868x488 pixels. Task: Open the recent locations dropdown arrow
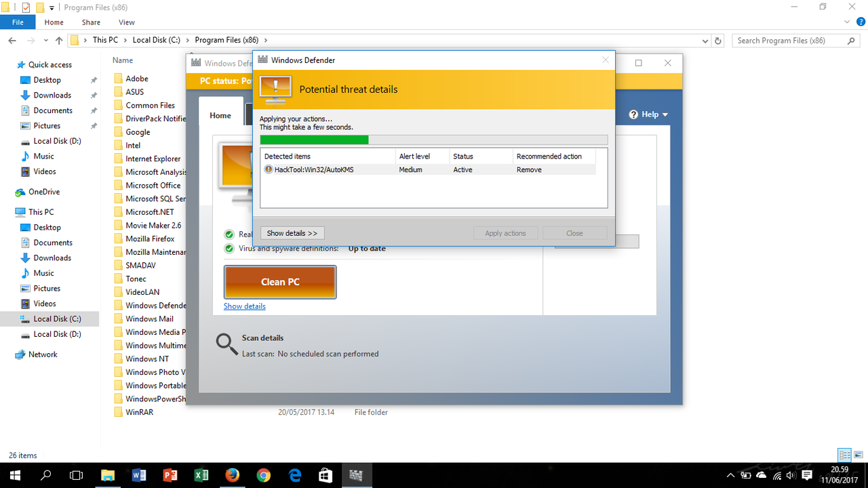(x=47, y=41)
